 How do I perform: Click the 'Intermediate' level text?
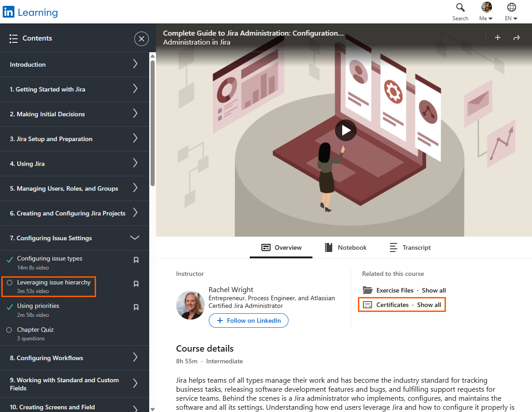click(224, 361)
